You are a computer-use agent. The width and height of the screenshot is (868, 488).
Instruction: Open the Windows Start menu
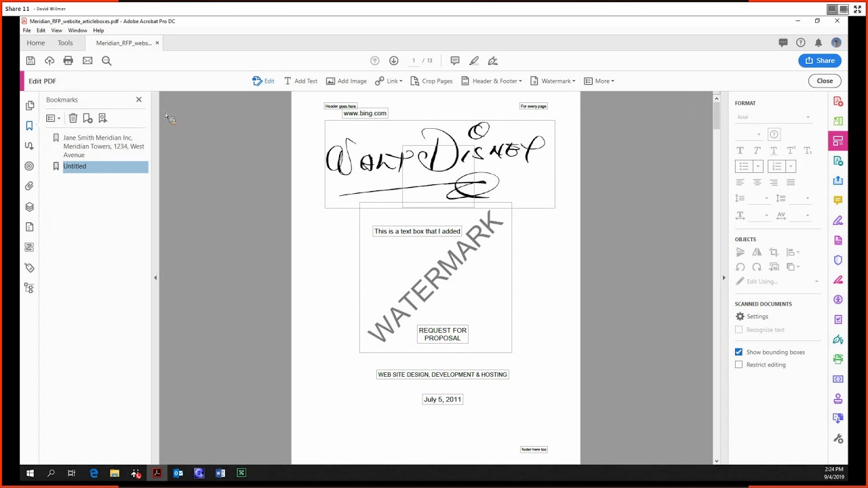pyautogui.click(x=30, y=473)
